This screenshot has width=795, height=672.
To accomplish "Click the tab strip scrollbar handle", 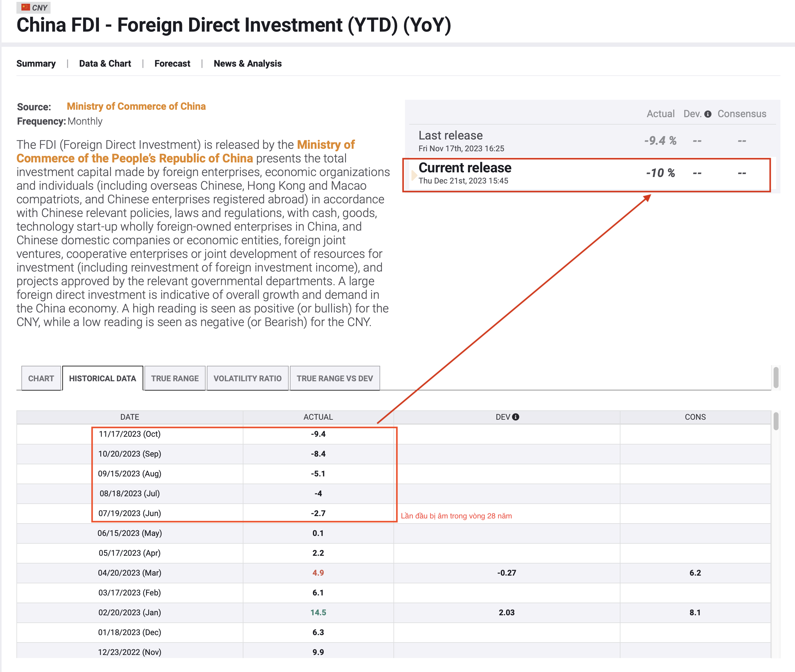I will pyautogui.click(x=776, y=377).
